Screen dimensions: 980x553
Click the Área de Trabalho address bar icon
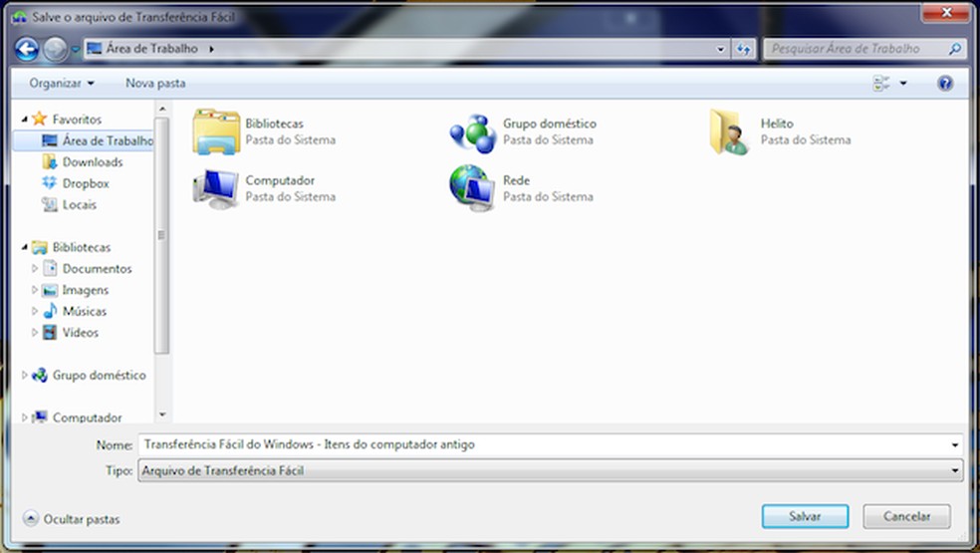tap(95, 48)
